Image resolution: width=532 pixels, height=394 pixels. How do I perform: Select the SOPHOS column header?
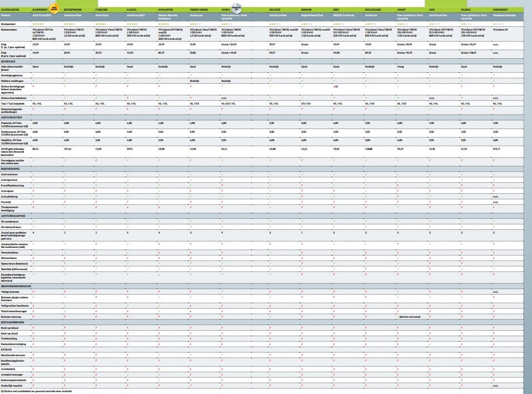tap(306, 10)
